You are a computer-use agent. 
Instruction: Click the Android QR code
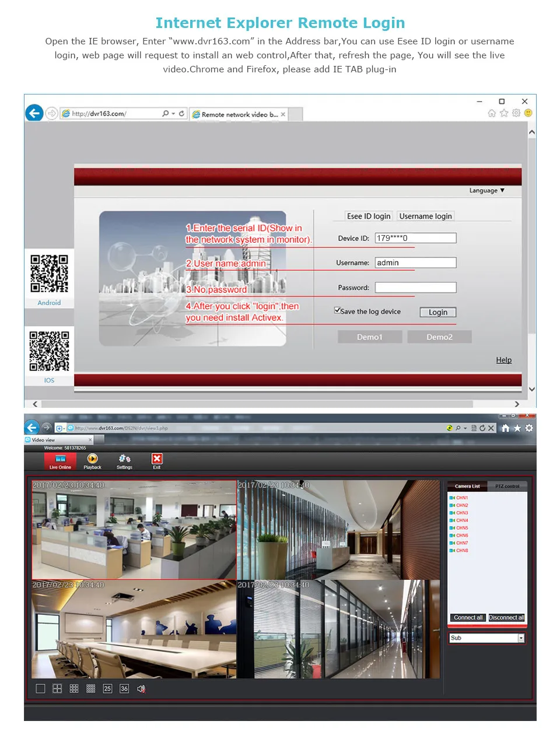[x=49, y=274]
